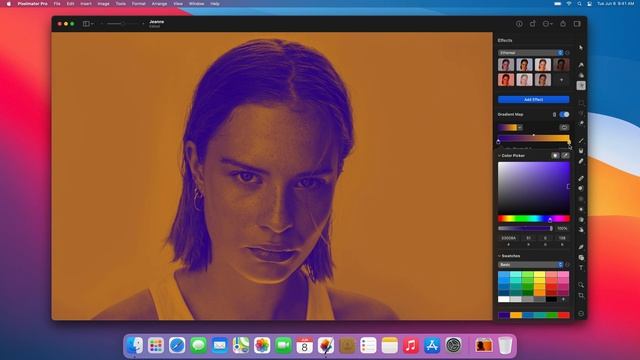
Task: Delete the Gradient Map effect with trash icon
Action: [554, 115]
